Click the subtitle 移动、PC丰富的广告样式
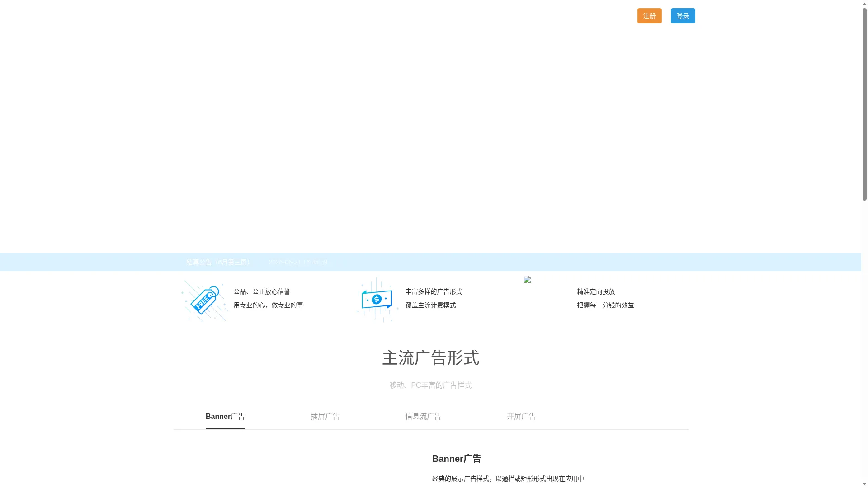 [x=430, y=385]
